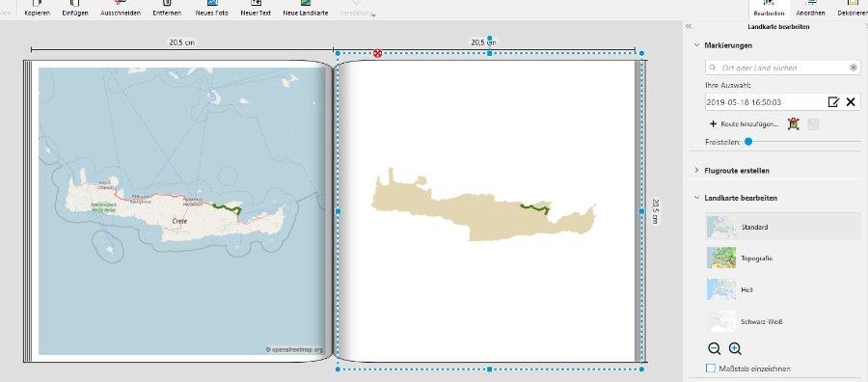Click Route hinzufügen button

tap(744, 124)
